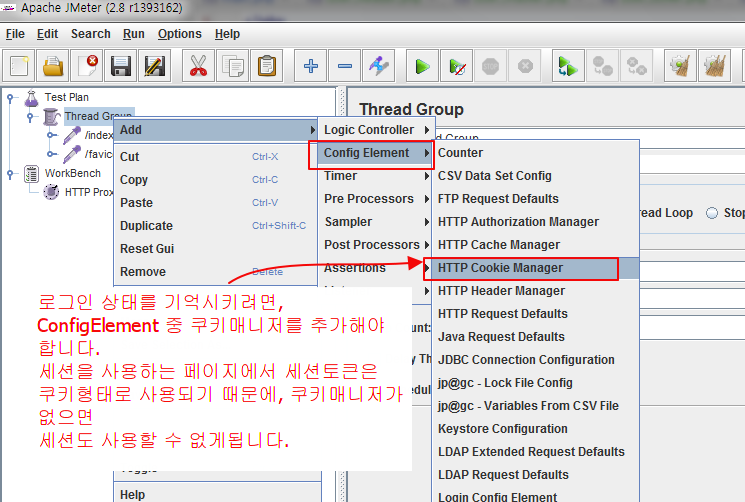The width and height of the screenshot is (745, 502).
Task: Open the Post Processors submenu
Action: coord(376,245)
